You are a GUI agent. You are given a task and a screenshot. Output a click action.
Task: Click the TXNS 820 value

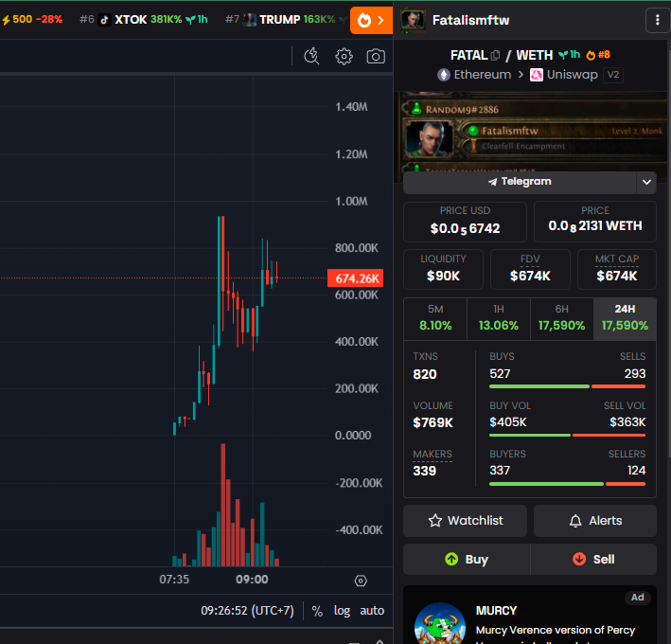tap(425, 374)
